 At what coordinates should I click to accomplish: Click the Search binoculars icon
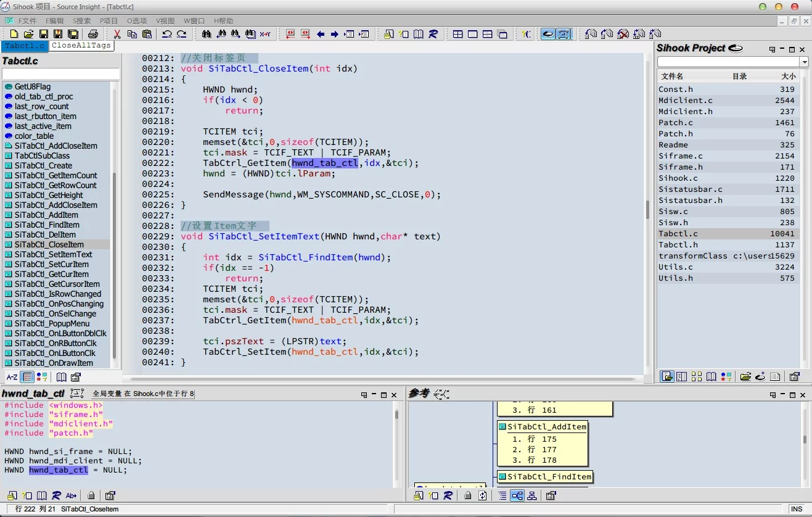coord(207,35)
